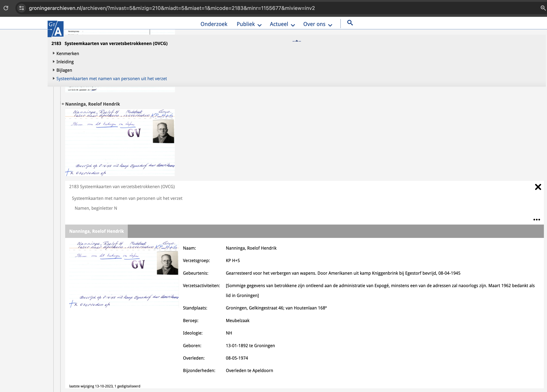Viewport: 547px width, 392px height.
Task: Click the address bar URL field
Action: coord(172,8)
